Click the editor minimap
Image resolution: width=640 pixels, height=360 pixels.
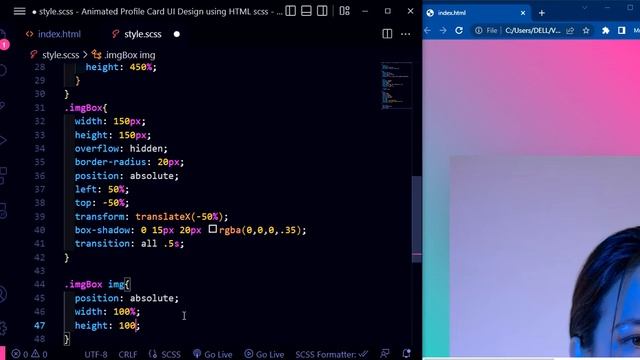pyautogui.click(x=396, y=86)
